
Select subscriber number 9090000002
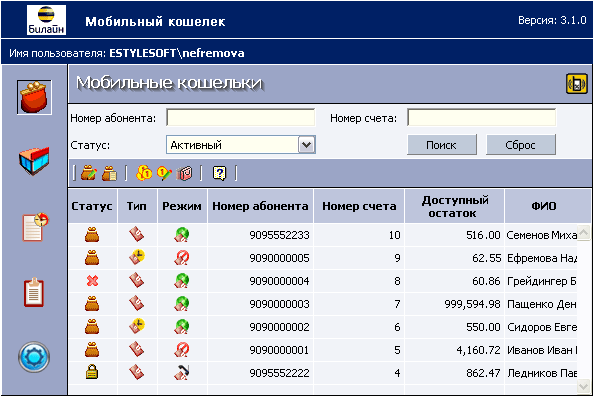tap(279, 327)
